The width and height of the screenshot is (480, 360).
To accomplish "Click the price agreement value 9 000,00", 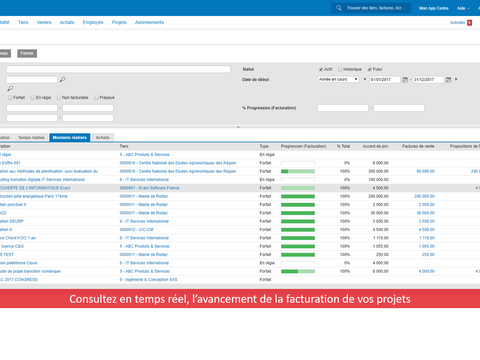I will 380,163.
